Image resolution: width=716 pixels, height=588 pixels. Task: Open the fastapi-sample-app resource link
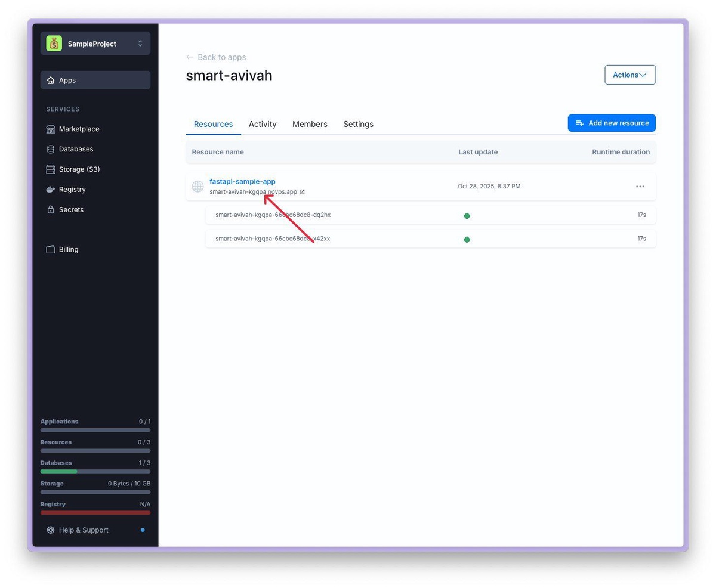242,181
